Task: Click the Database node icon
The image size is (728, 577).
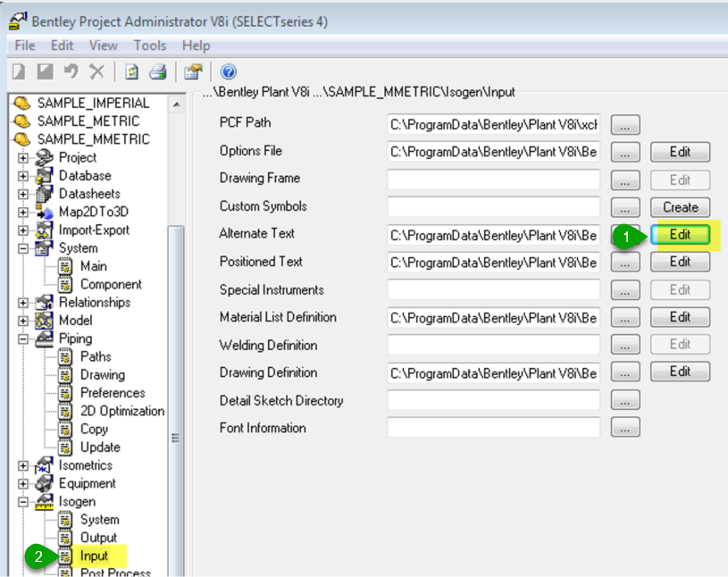Action: [45, 175]
